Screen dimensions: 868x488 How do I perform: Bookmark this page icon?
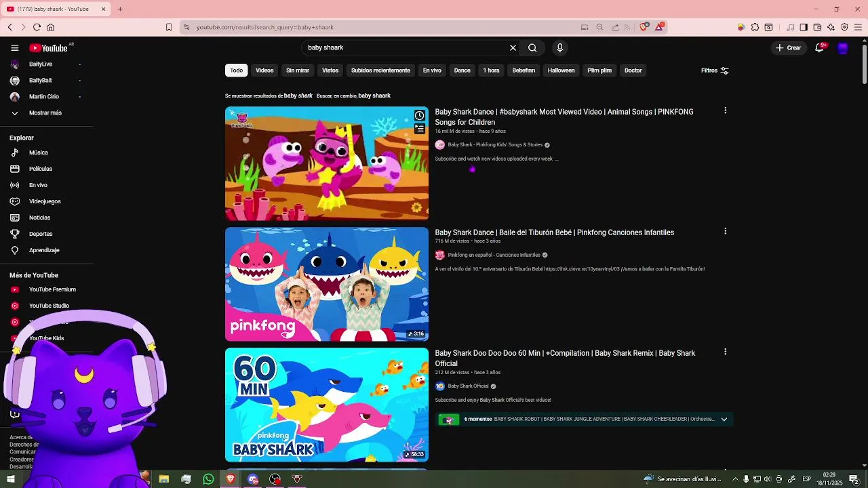pos(169,27)
